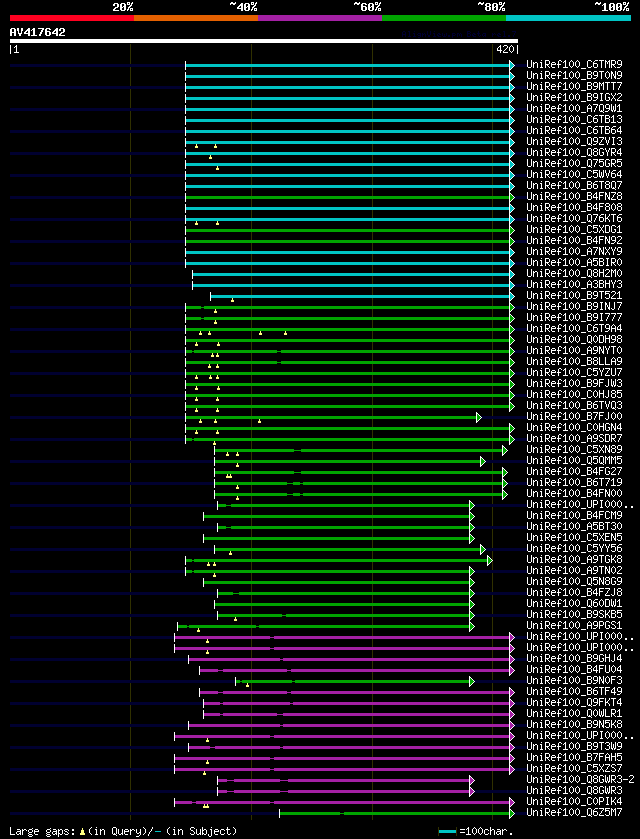Select the UniRef100_A5BT30 label
The image size is (640, 839).
pos(574,527)
